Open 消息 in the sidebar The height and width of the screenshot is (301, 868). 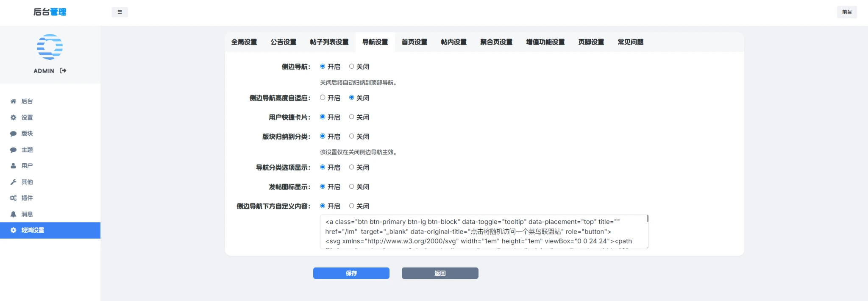tap(50, 214)
